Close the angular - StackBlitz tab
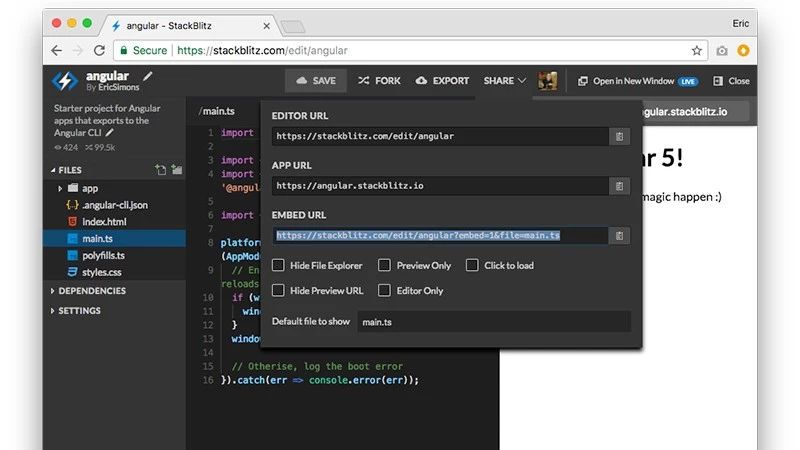The height and width of the screenshot is (450, 800). click(266, 26)
